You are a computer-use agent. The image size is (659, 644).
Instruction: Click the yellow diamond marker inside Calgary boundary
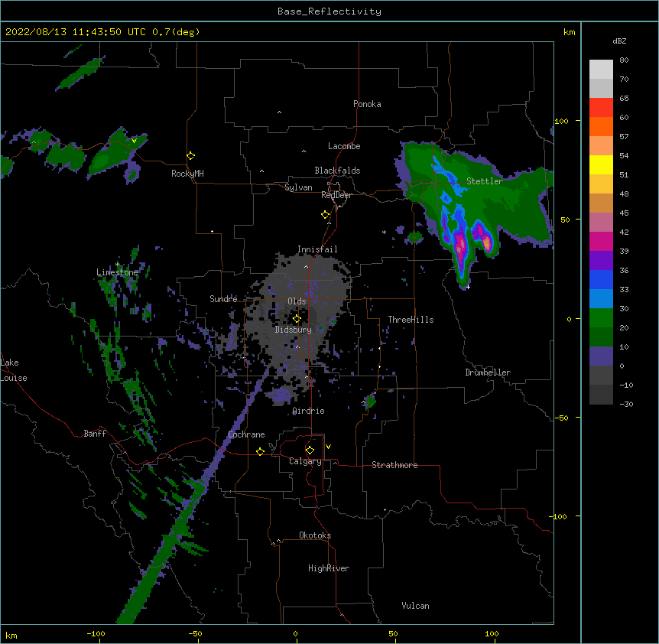click(x=310, y=450)
